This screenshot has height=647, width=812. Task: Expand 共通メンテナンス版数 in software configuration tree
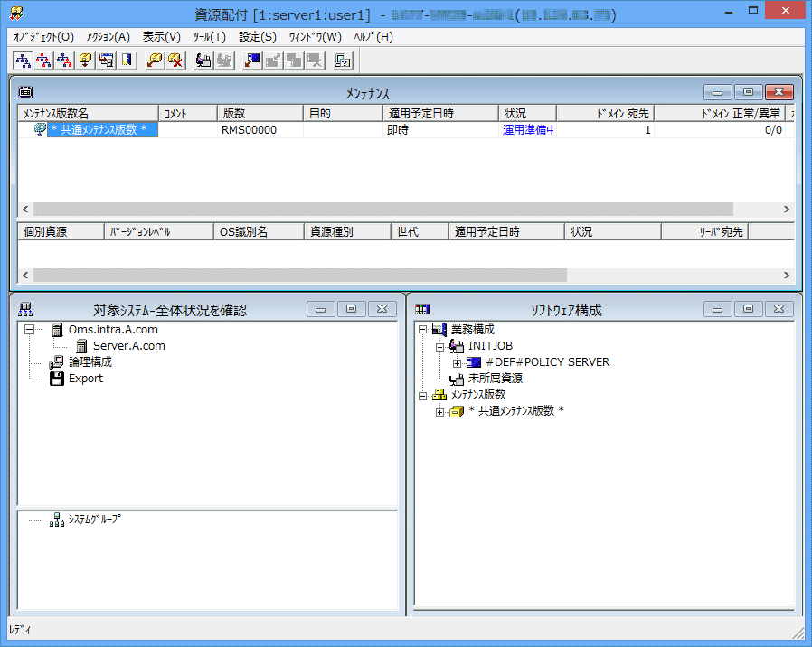(x=440, y=412)
